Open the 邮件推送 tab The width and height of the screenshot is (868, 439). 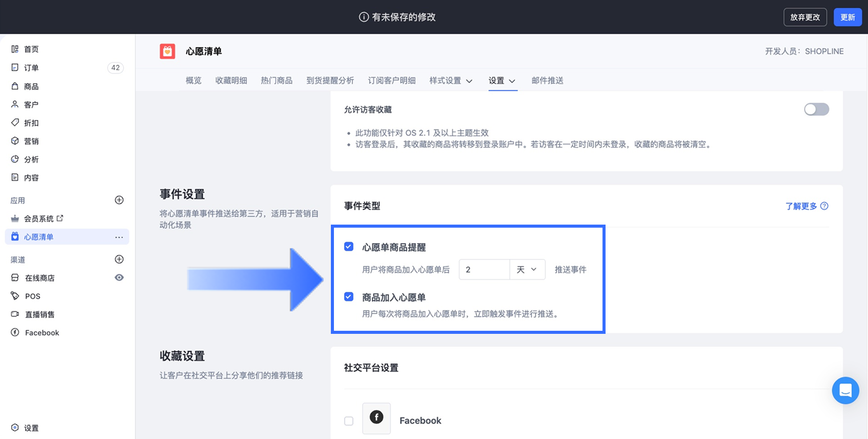(x=547, y=81)
